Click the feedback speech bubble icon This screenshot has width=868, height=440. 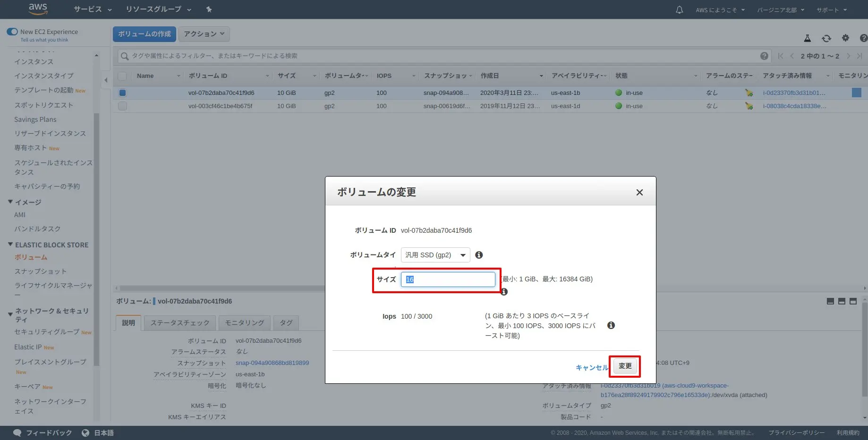click(x=17, y=433)
